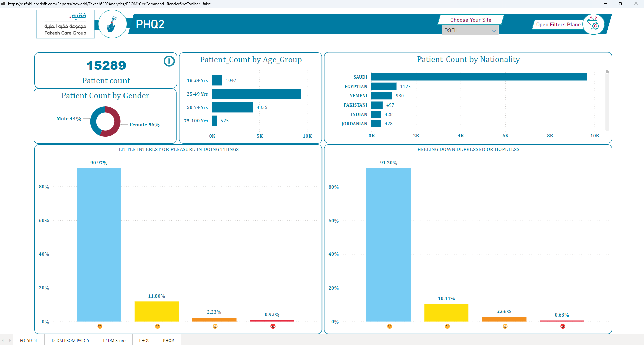The width and height of the screenshot is (644, 345).
Task: Select the 25-49 Yrs age bar
Action: point(256,94)
